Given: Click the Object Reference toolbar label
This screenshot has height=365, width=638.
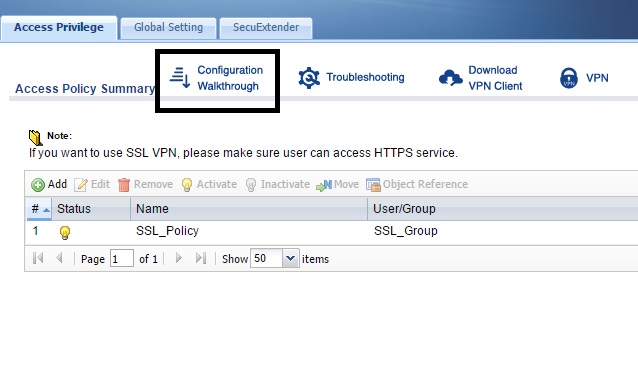Looking at the screenshot, I should [425, 184].
